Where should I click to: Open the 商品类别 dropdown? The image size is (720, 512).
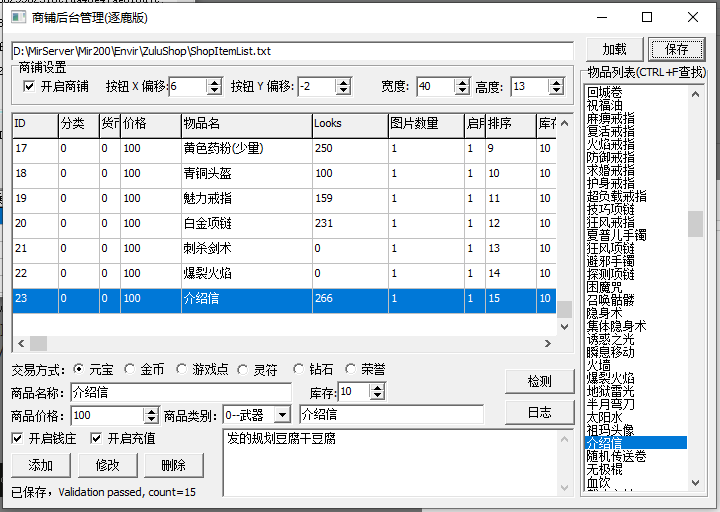click(282, 415)
